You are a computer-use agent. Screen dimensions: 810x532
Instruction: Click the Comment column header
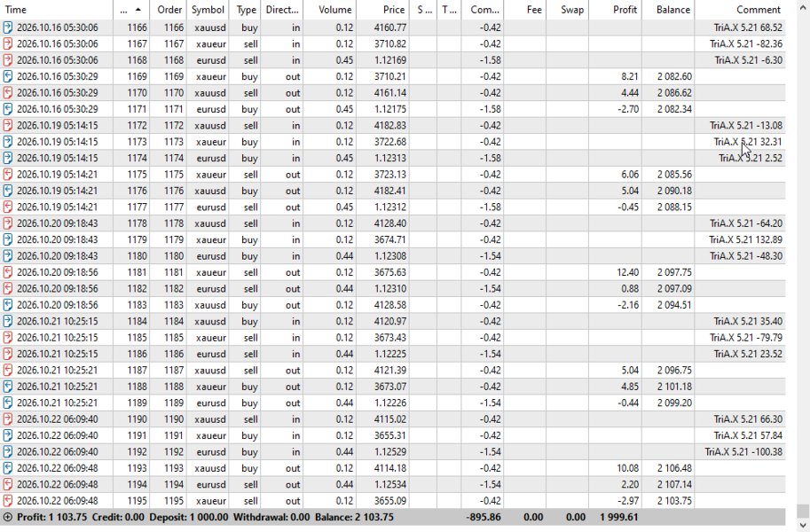tap(740, 9)
